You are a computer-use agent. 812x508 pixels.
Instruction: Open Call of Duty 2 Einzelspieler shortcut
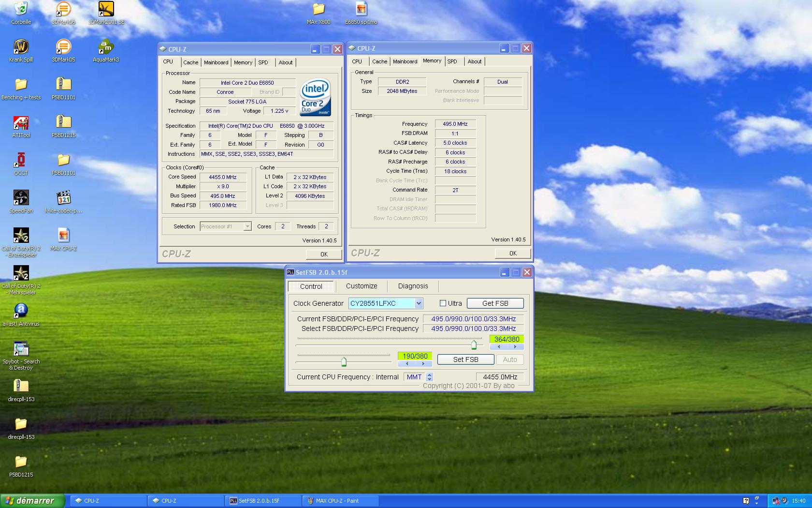[21, 235]
